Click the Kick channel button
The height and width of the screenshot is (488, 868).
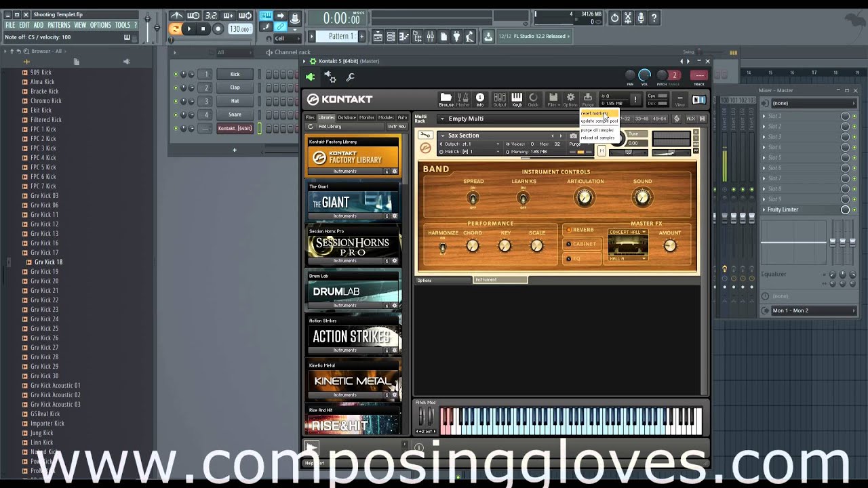pos(235,75)
